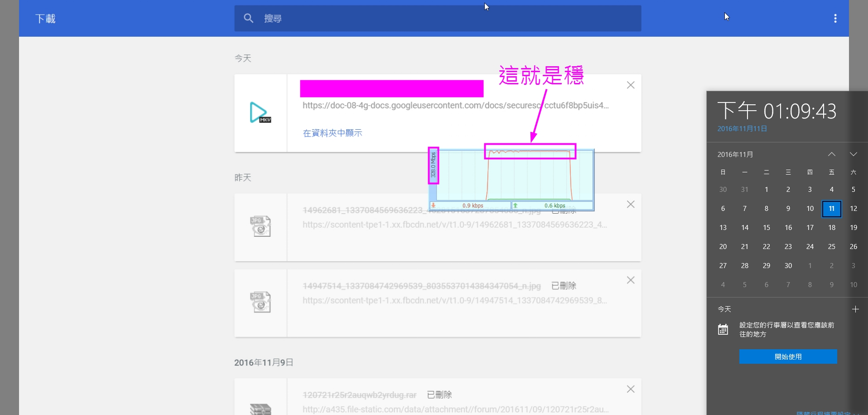Click the calendar agenda icon
868x415 pixels.
[x=723, y=329]
